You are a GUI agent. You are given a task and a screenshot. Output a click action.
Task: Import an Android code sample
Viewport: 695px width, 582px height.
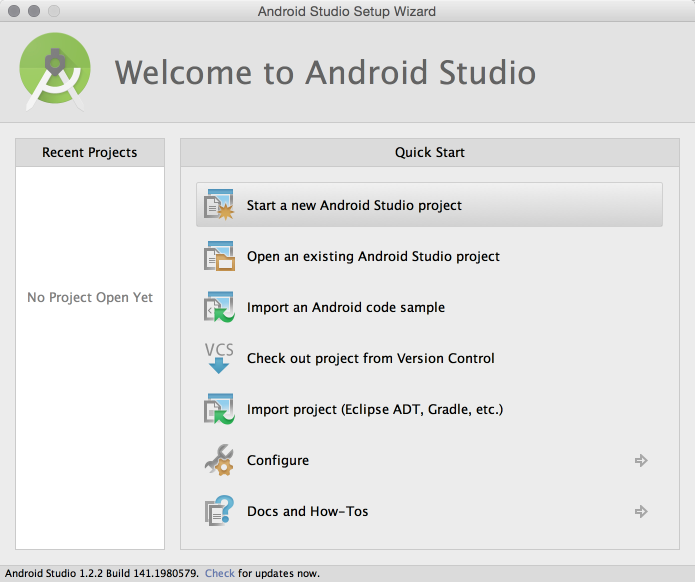429,307
